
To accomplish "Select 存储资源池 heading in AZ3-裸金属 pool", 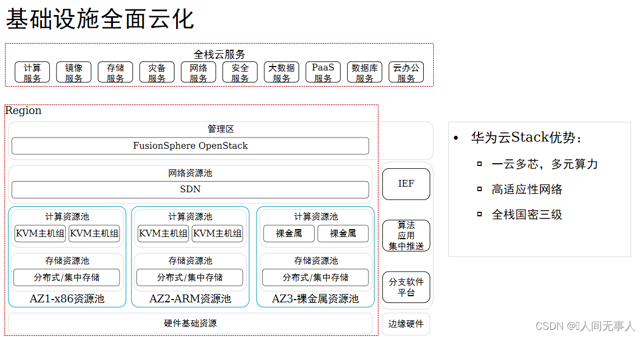I will pos(316,260).
